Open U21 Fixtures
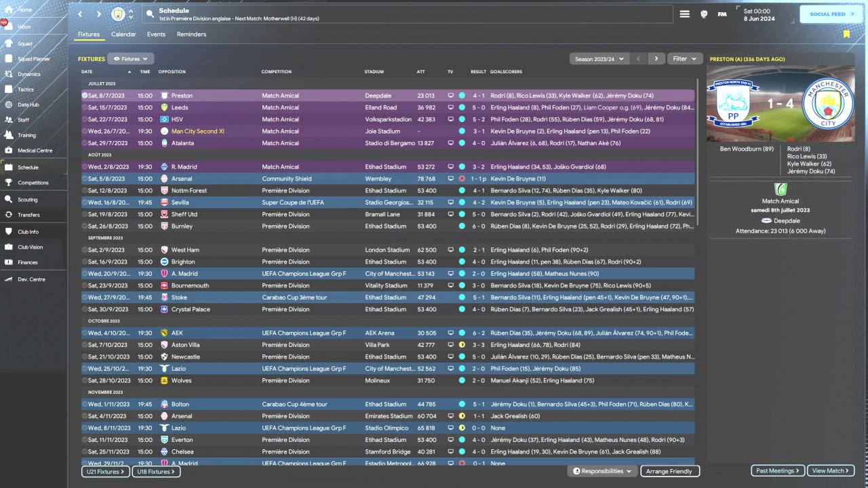The image size is (868, 488). click(105, 471)
